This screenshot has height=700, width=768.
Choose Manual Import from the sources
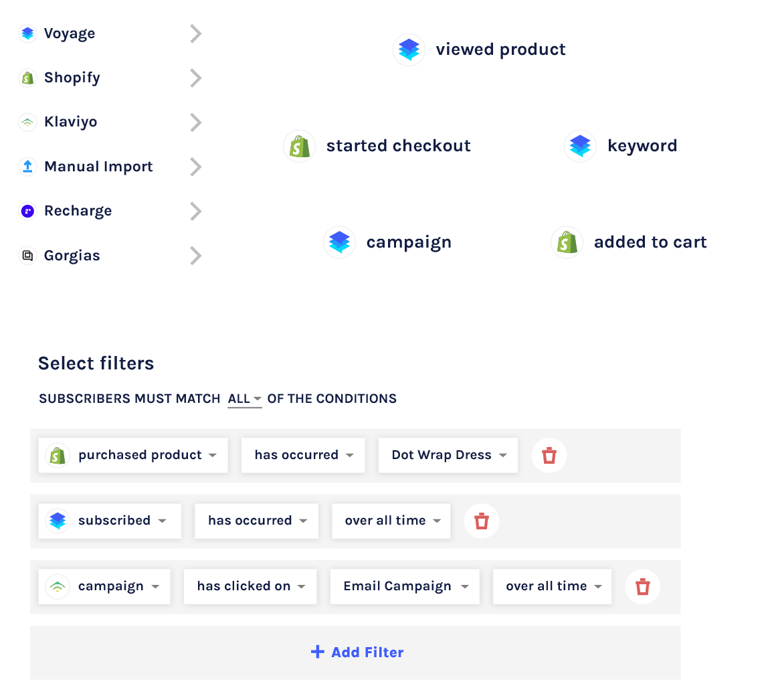[x=98, y=167]
